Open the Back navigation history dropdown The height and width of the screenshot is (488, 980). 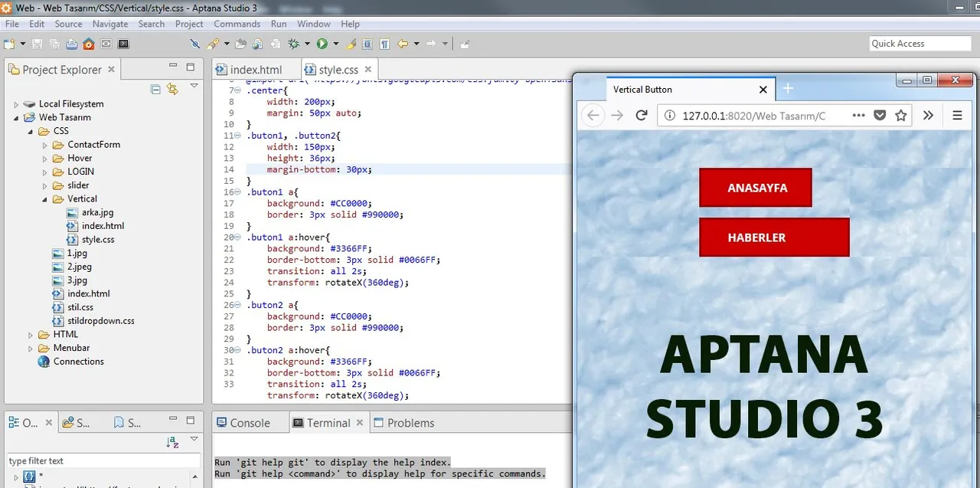pos(416,44)
